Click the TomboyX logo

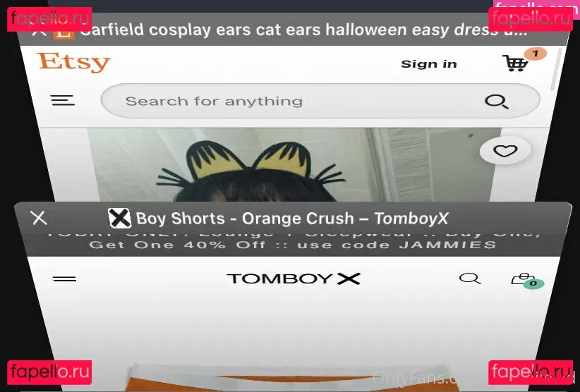294,278
